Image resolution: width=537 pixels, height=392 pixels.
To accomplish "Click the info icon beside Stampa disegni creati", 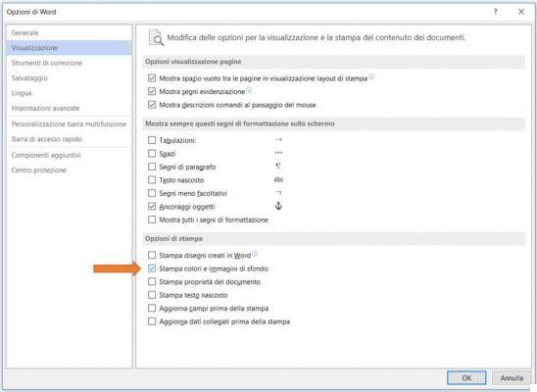I will pos(255,254).
